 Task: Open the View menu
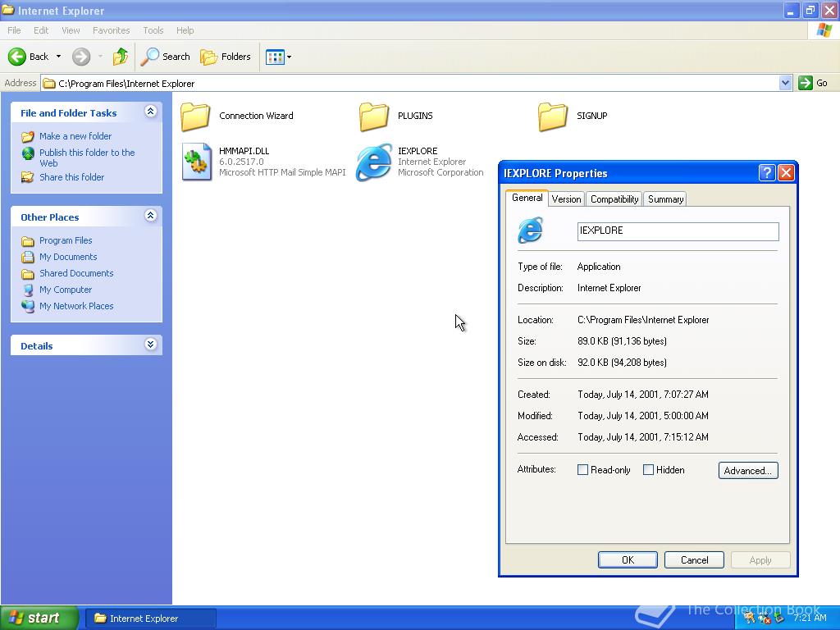[71, 30]
